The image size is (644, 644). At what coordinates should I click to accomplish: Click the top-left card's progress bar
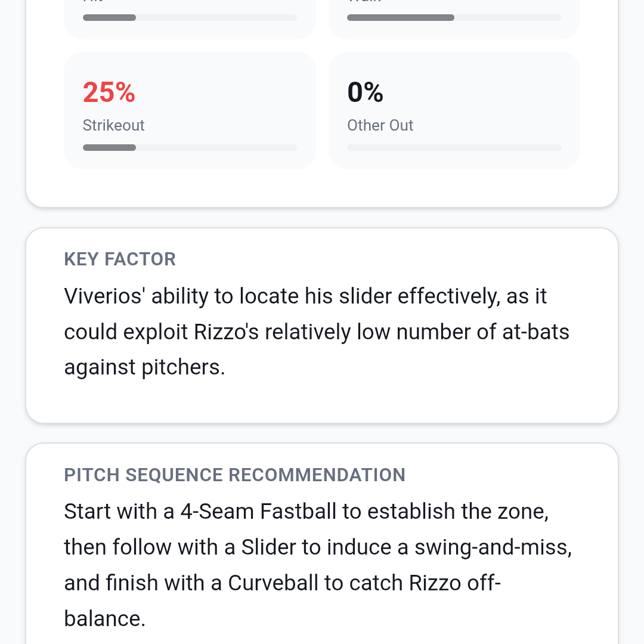point(190,18)
